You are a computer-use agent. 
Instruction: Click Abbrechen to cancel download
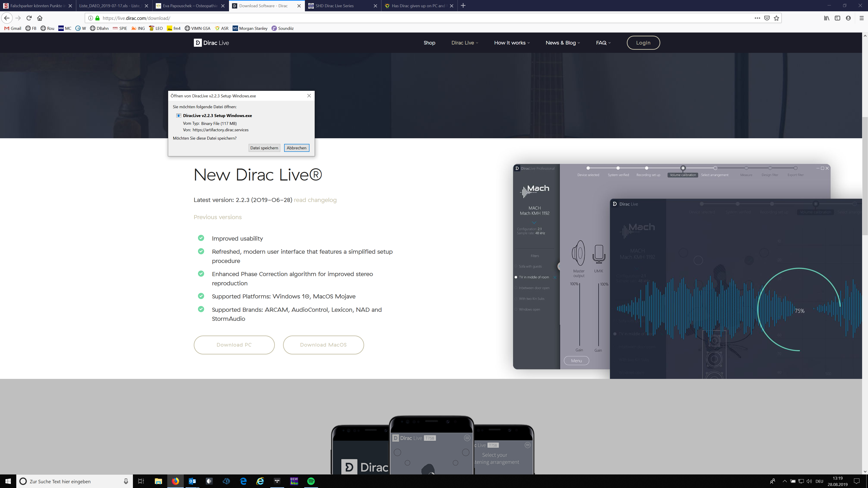click(297, 148)
